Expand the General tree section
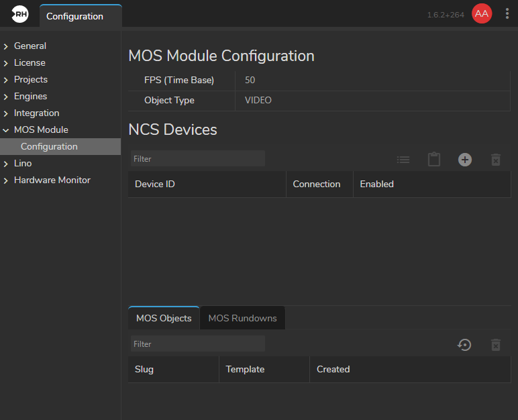 pyautogui.click(x=6, y=46)
